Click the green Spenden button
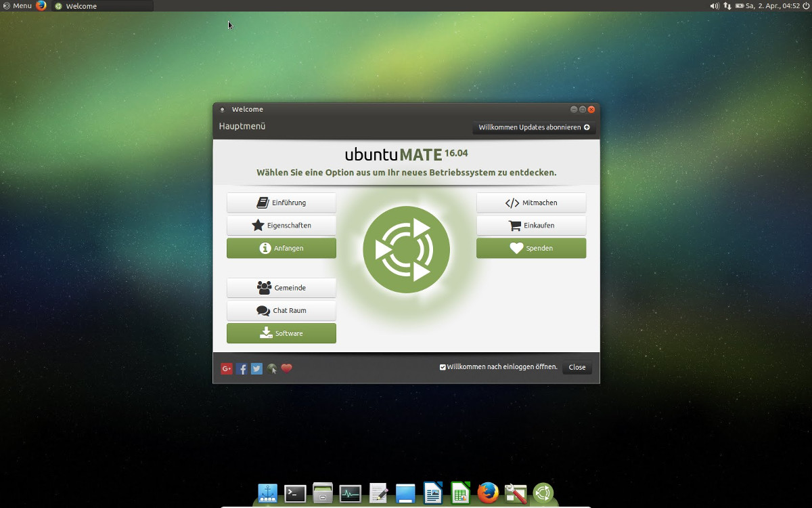 [531, 249]
